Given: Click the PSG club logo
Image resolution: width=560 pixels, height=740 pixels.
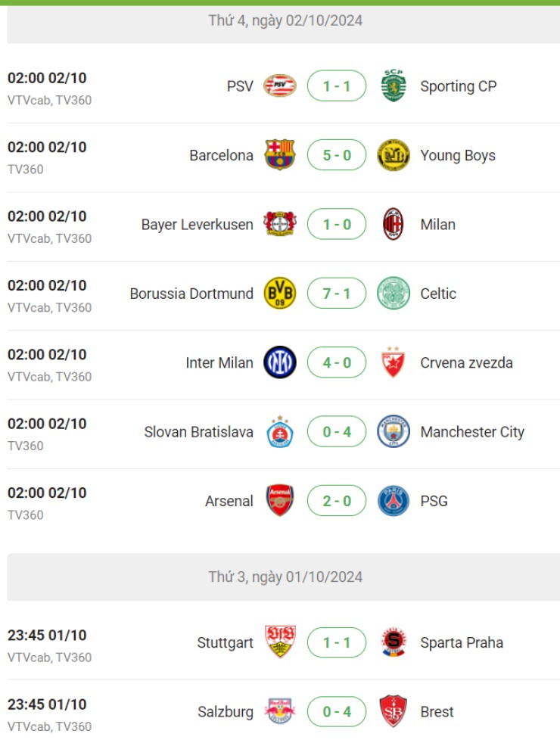Looking at the screenshot, I should [394, 501].
